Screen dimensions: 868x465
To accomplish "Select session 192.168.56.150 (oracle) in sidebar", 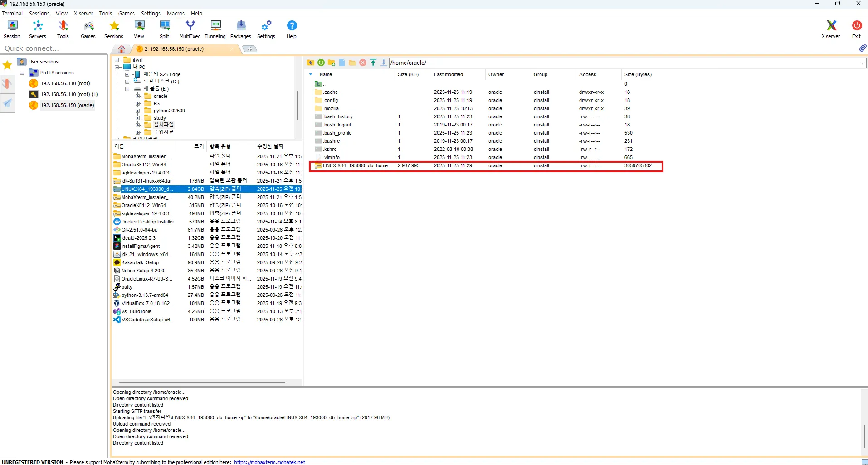I will pos(67,105).
